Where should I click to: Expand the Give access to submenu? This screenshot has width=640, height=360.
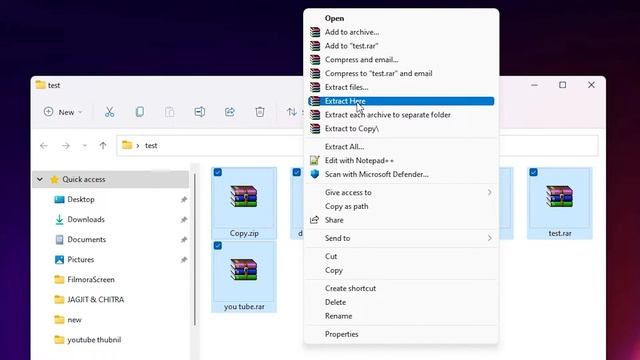tap(401, 193)
